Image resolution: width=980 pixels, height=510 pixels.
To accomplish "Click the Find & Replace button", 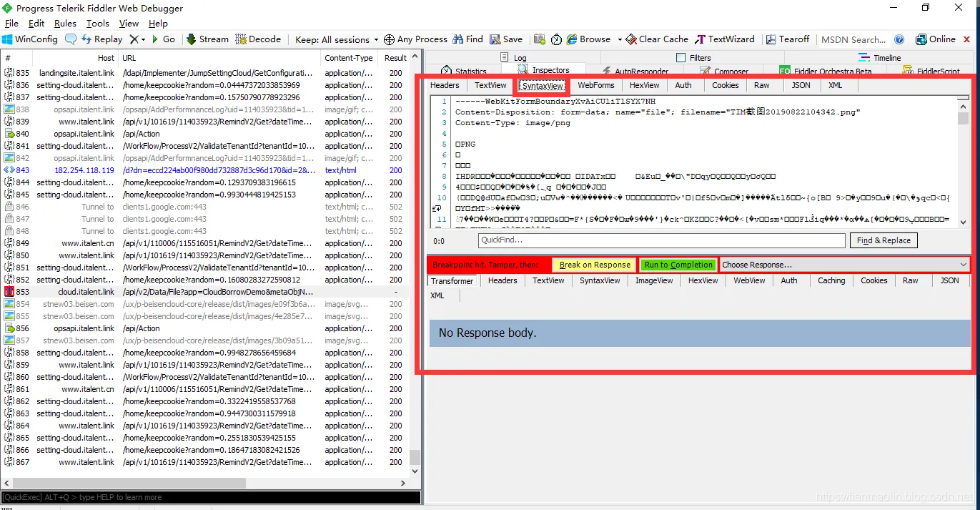I will [x=884, y=240].
